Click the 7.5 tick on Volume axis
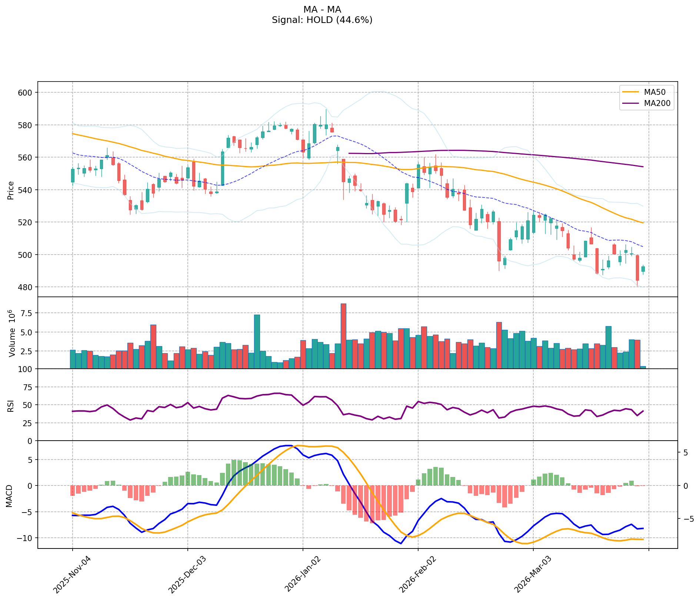This screenshot has width=700, height=600. [x=26, y=313]
